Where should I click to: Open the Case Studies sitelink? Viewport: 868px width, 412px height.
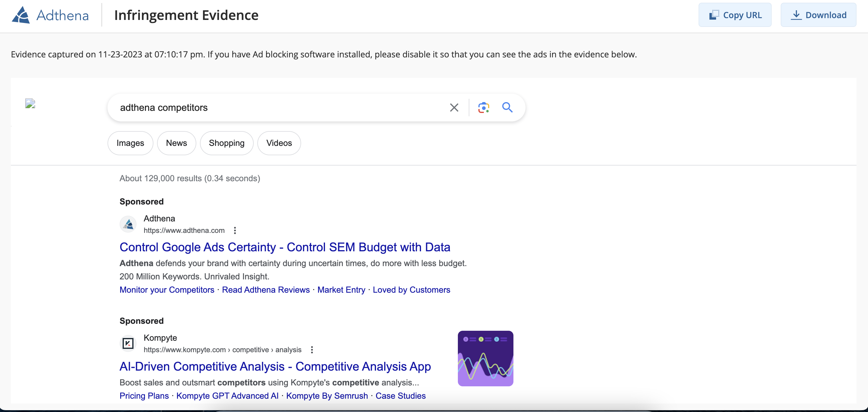coord(400,396)
